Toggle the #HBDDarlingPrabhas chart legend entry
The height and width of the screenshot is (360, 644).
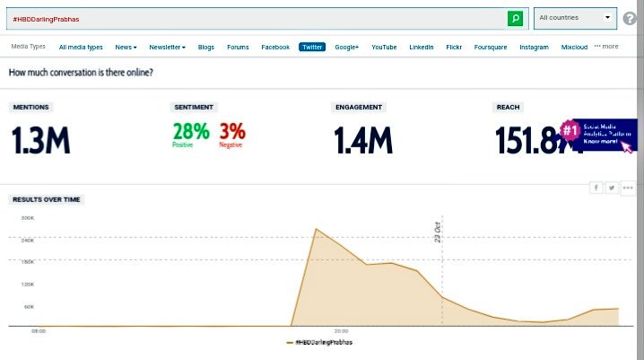[319, 342]
